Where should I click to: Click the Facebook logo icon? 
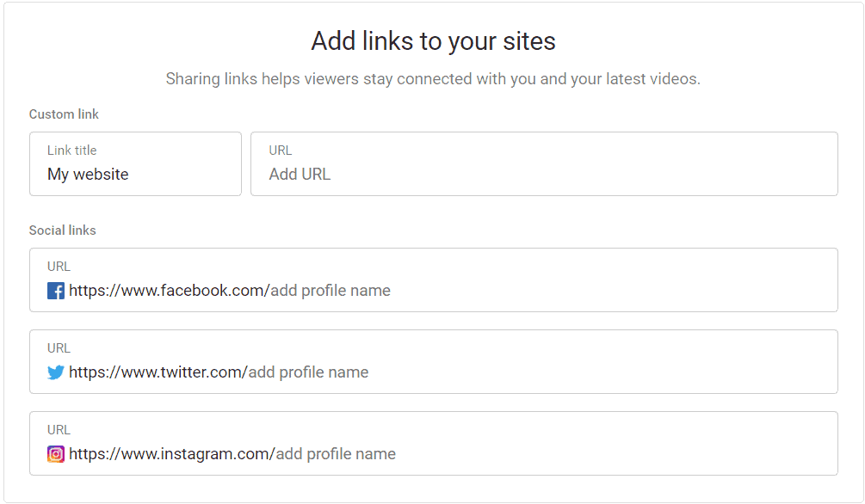pos(56,292)
